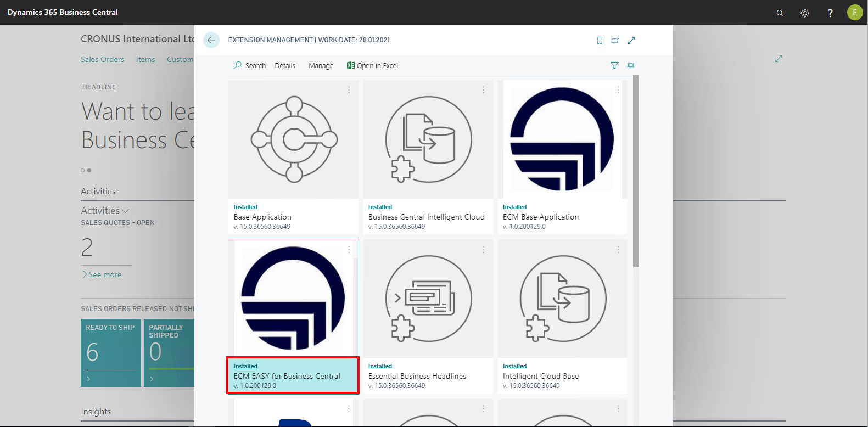This screenshot has height=427, width=868.
Task: Open this page in a new window
Action: point(615,41)
